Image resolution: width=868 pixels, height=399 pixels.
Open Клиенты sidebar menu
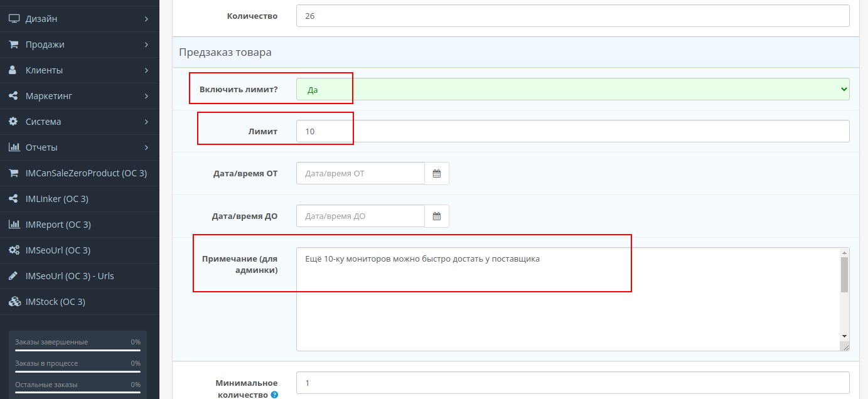pyautogui.click(x=80, y=70)
